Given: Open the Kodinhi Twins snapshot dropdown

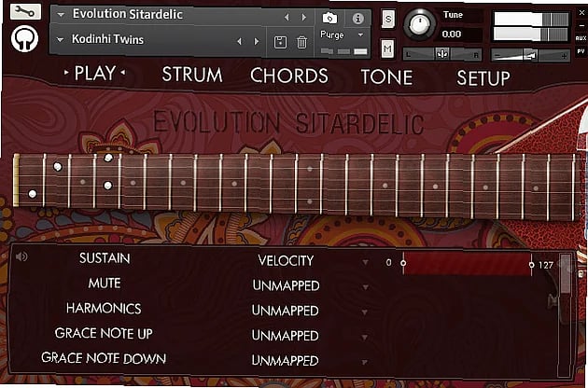Looking at the screenshot, I should pyautogui.click(x=60, y=39).
